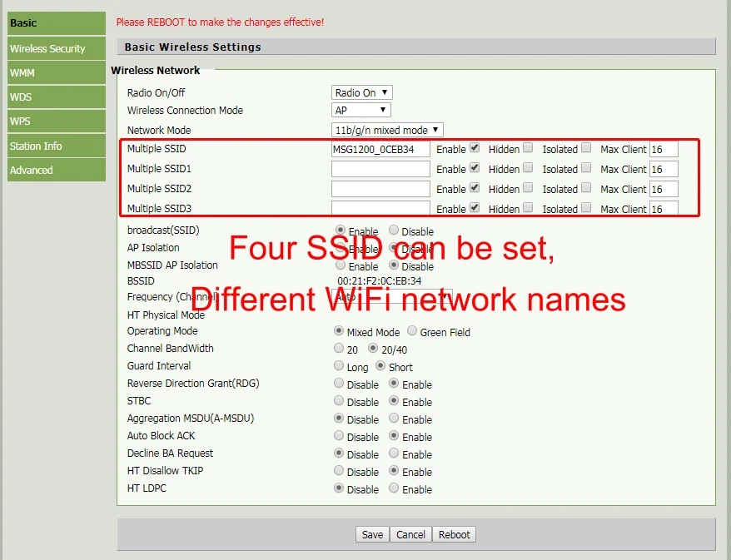Screen dimensions: 731x560
Task: Select the WPS menu entry
Action: click(x=57, y=121)
